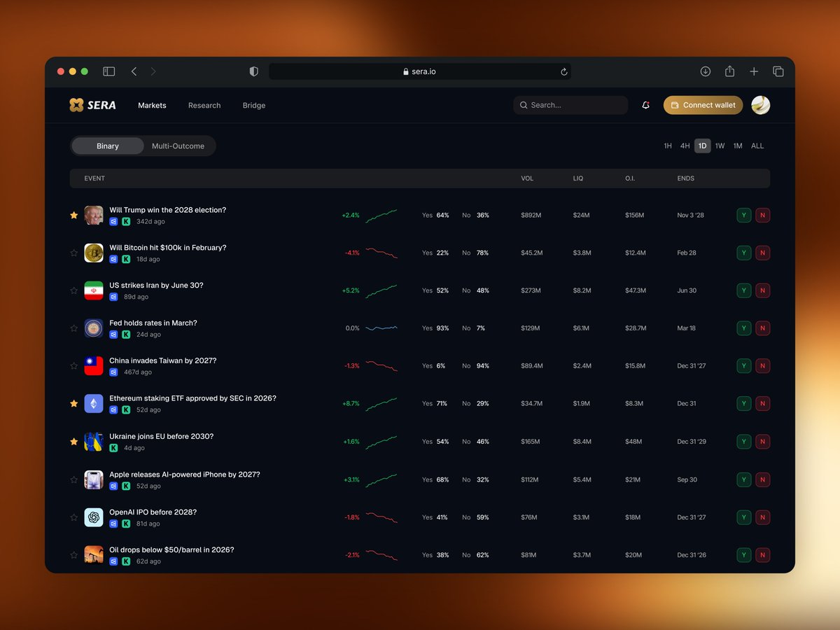
Task: Click the SERA logo
Action: click(x=92, y=105)
